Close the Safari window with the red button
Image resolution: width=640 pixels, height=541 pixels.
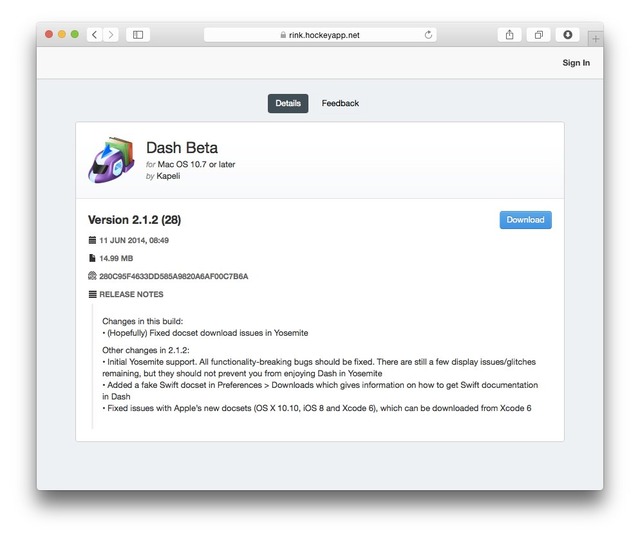tap(49, 34)
